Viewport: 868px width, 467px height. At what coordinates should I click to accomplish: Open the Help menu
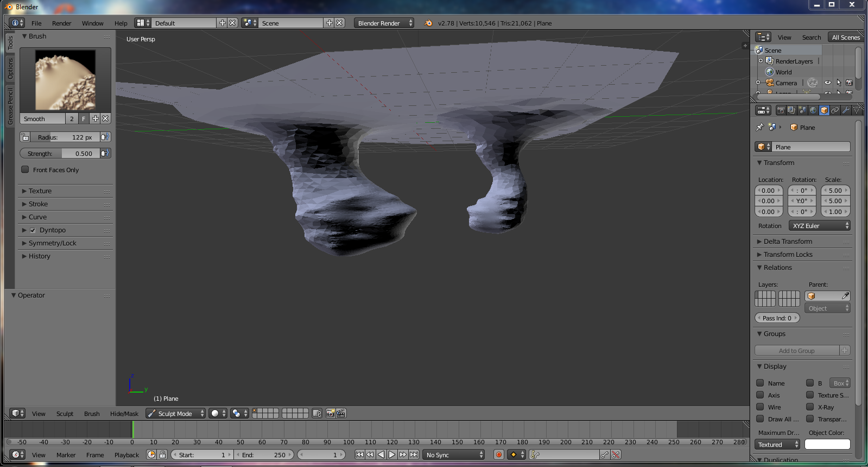click(x=121, y=23)
